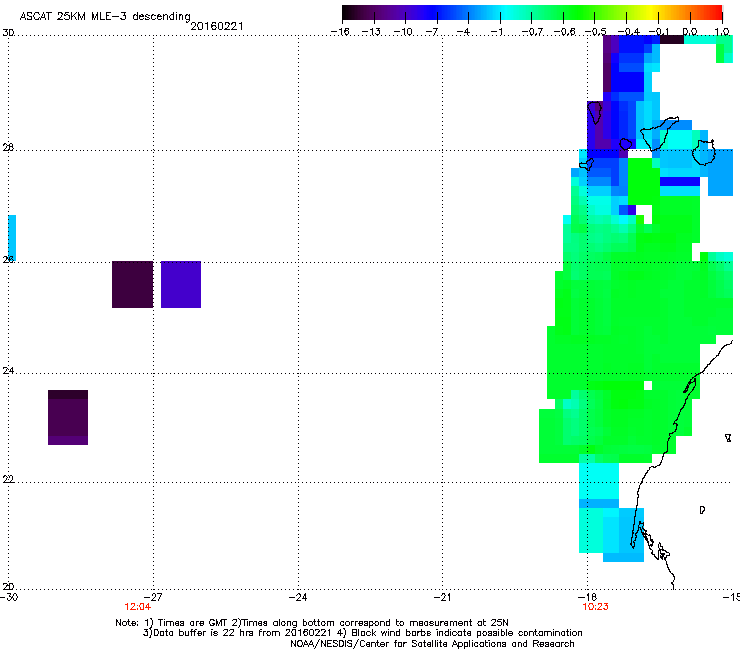Click the latitude label "22" on the left axis

8,479
